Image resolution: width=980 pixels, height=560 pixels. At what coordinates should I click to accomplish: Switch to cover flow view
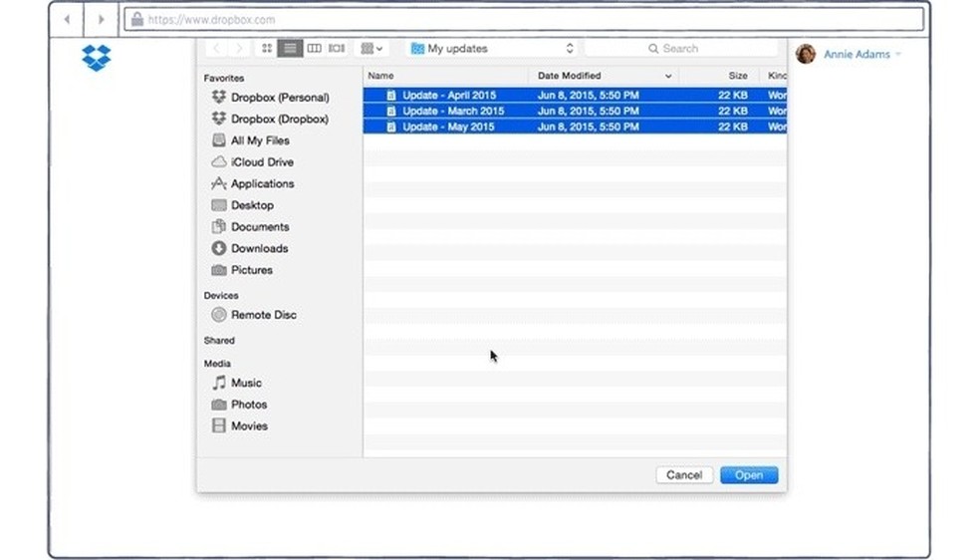pos(337,48)
